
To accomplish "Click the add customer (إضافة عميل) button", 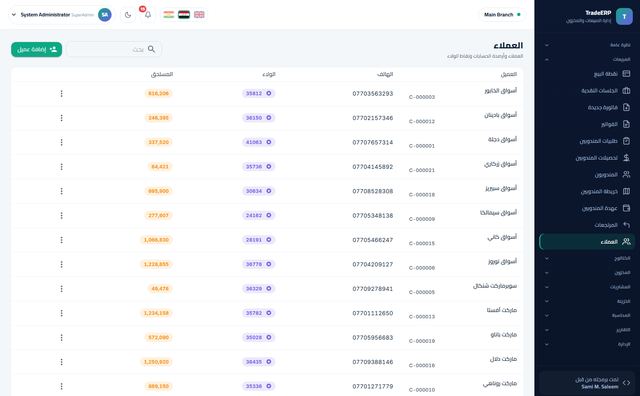I will (x=37, y=49).
